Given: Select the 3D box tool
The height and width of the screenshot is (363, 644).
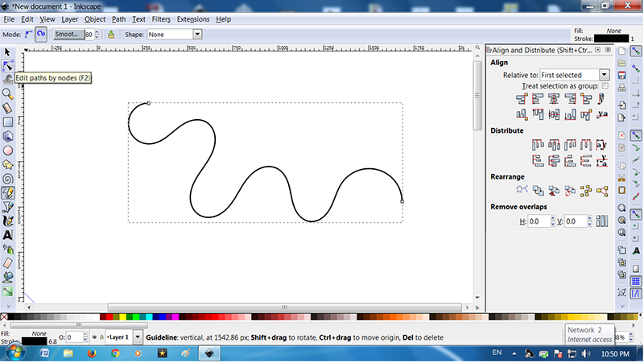Looking at the screenshot, I should (x=7, y=136).
